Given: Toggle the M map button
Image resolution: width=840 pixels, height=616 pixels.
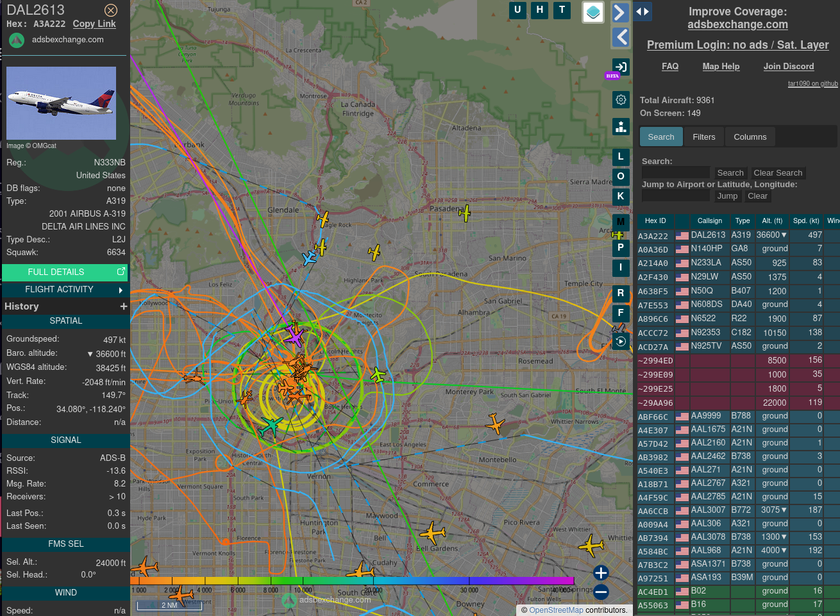Looking at the screenshot, I should coord(620,222).
